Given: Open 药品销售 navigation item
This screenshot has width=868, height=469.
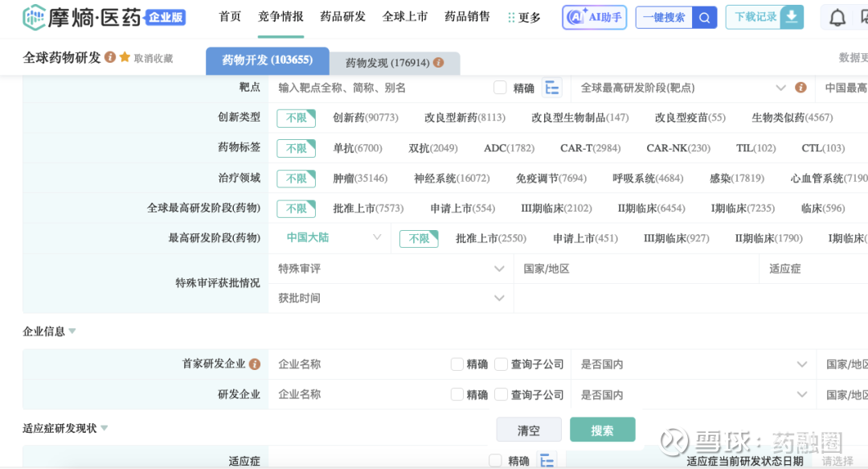Looking at the screenshot, I should (467, 17).
